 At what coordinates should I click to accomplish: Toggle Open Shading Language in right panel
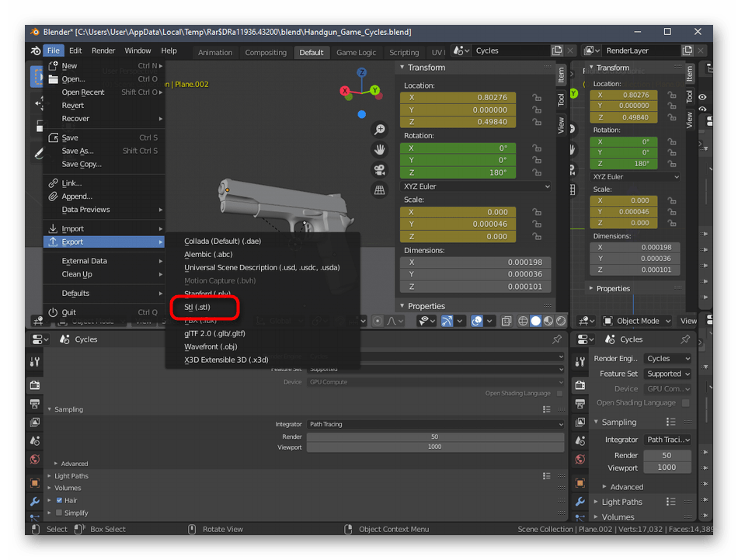(x=685, y=403)
